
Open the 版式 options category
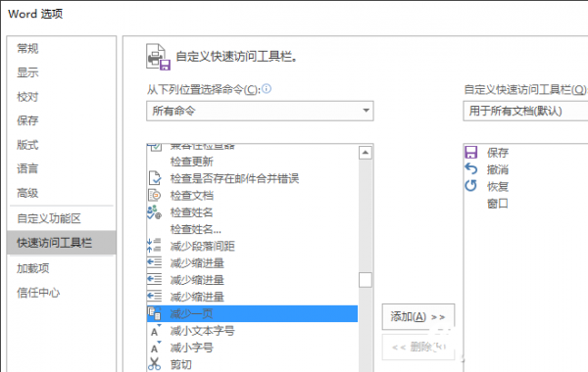click(27, 145)
